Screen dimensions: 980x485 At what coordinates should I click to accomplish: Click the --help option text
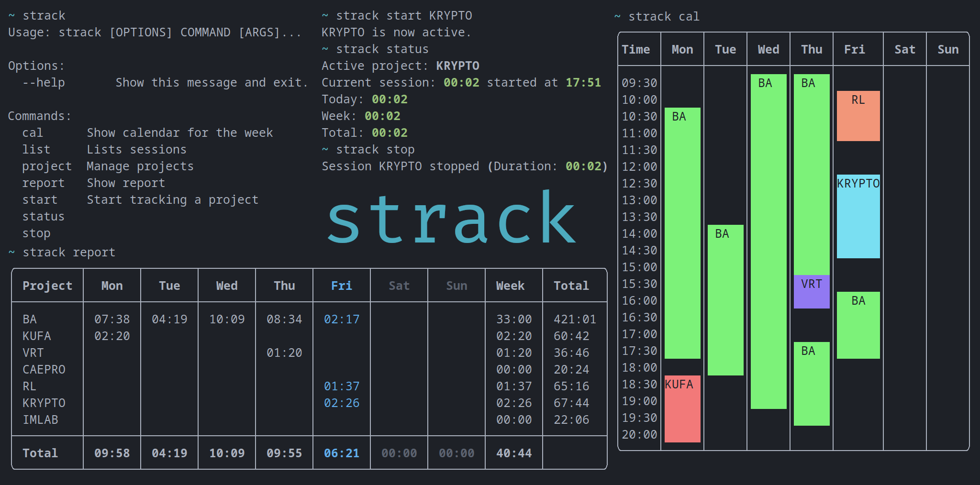[44, 83]
